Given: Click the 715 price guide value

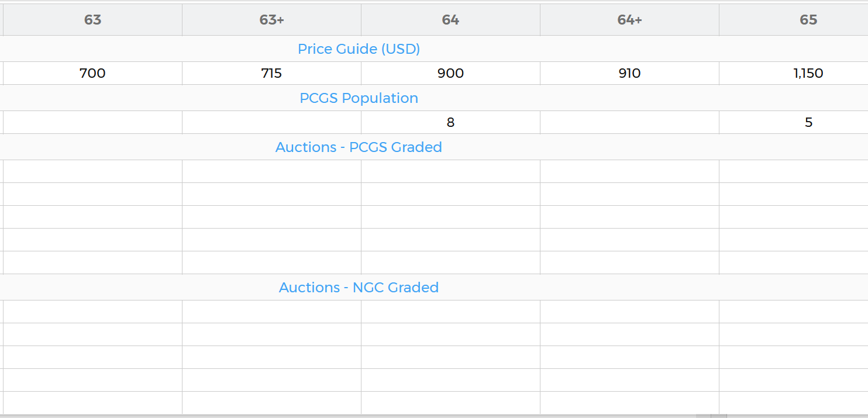Looking at the screenshot, I should click(x=271, y=73).
